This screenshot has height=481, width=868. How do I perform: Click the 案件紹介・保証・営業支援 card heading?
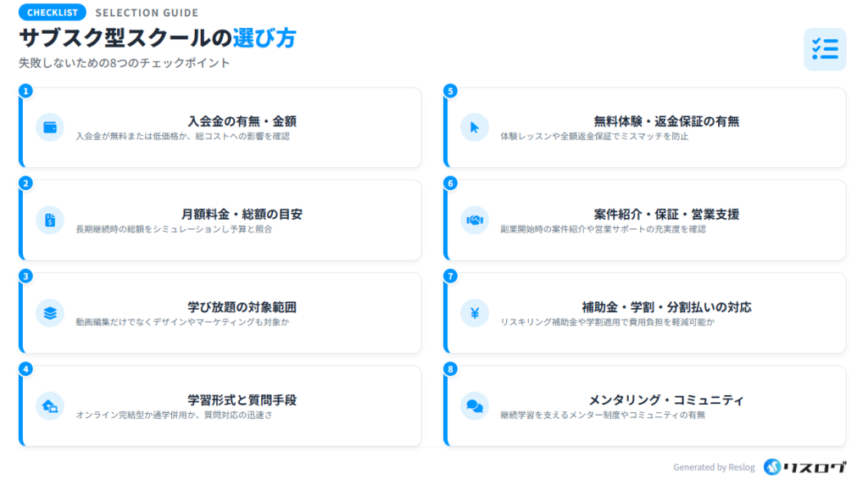[666, 214]
